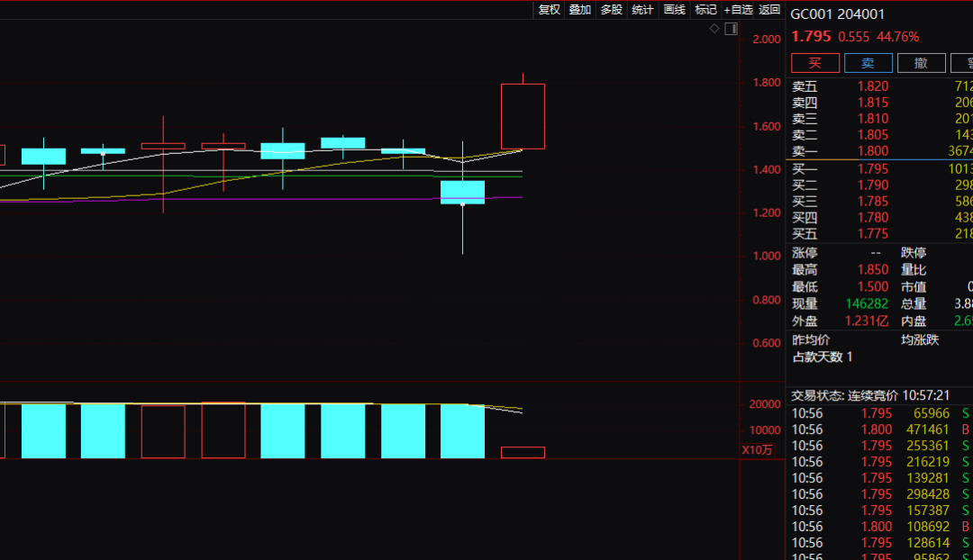Viewport: 973px width, 560px height.
Task: Select the 卖四 price 1.815
Action: (872, 103)
